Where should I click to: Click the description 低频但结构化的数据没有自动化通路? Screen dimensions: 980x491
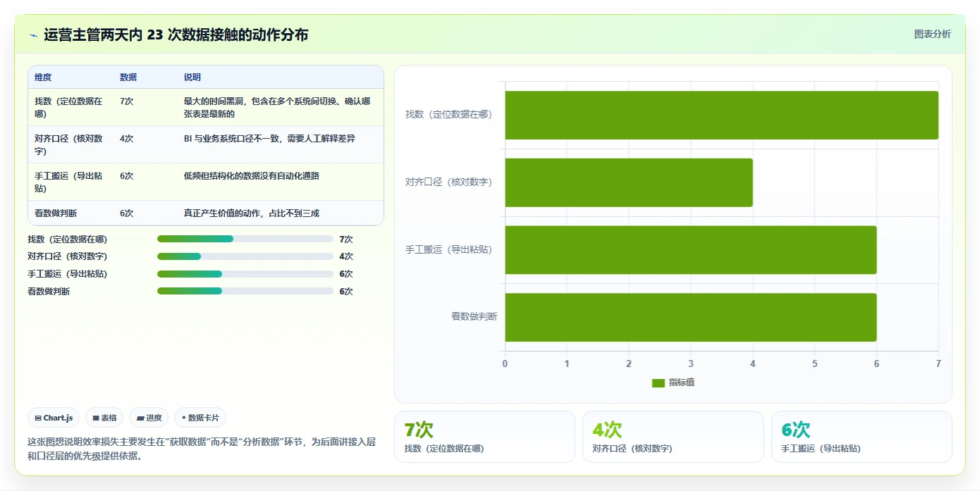(252, 176)
